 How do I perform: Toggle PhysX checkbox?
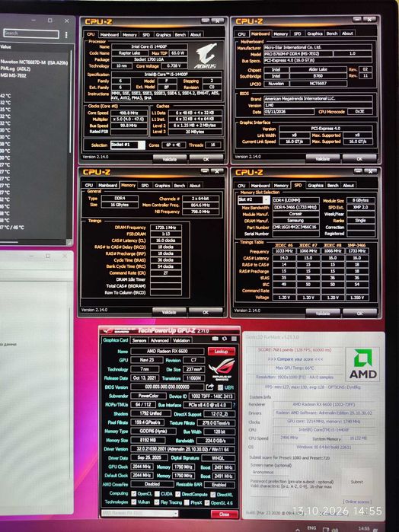pyautogui.click(x=187, y=503)
